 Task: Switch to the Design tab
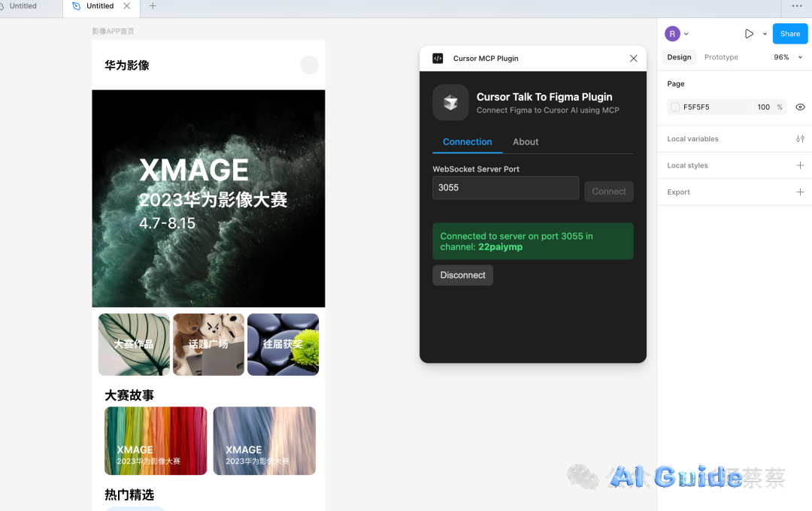(x=679, y=57)
